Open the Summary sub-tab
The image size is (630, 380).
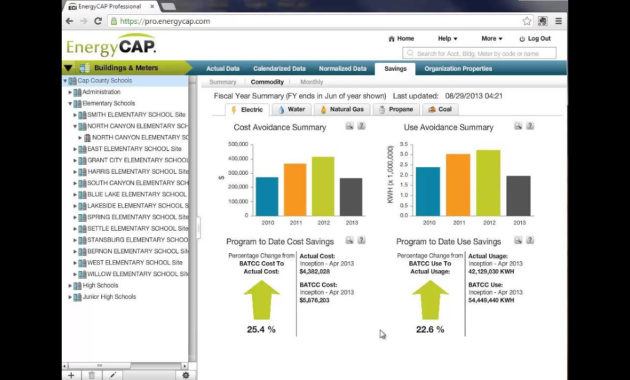[223, 82]
